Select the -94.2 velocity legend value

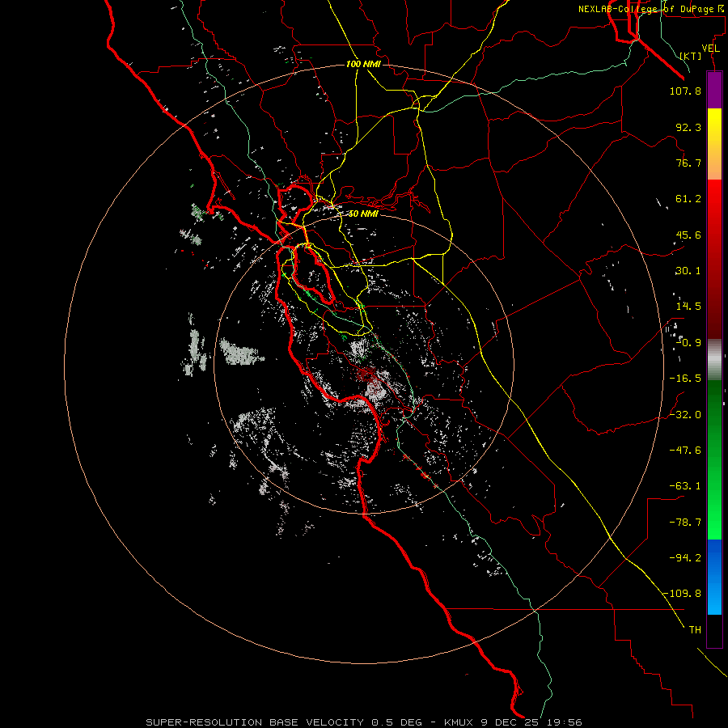[x=685, y=558]
